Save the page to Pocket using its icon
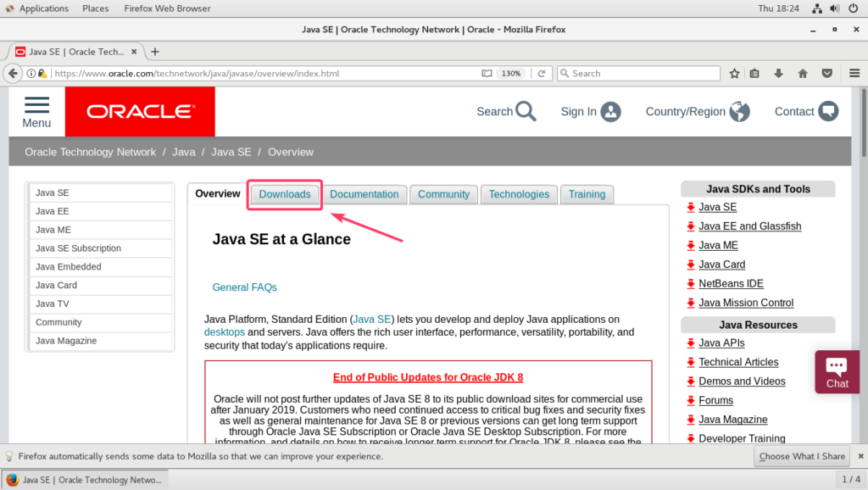The image size is (868, 490). (x=826, y=73)
